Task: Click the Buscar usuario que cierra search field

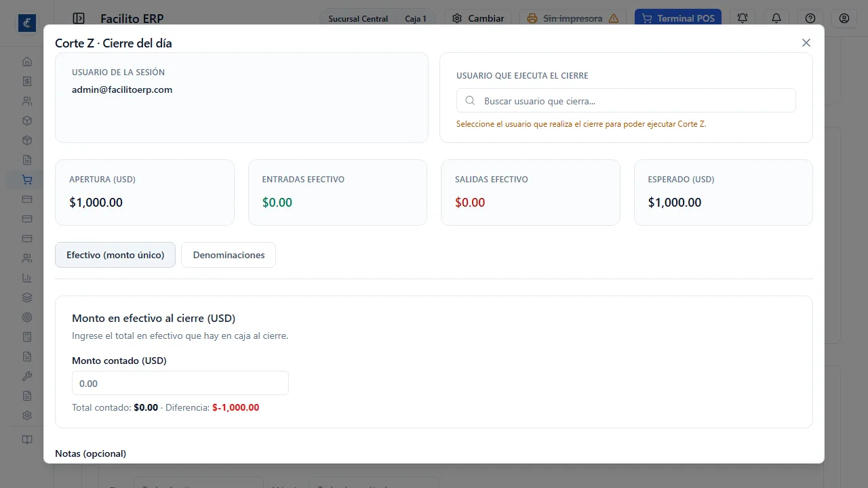Action: point(626,101)
